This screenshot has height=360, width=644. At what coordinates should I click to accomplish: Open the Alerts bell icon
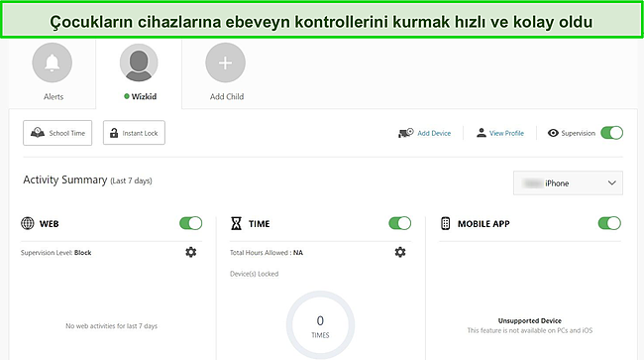[53, 62]
